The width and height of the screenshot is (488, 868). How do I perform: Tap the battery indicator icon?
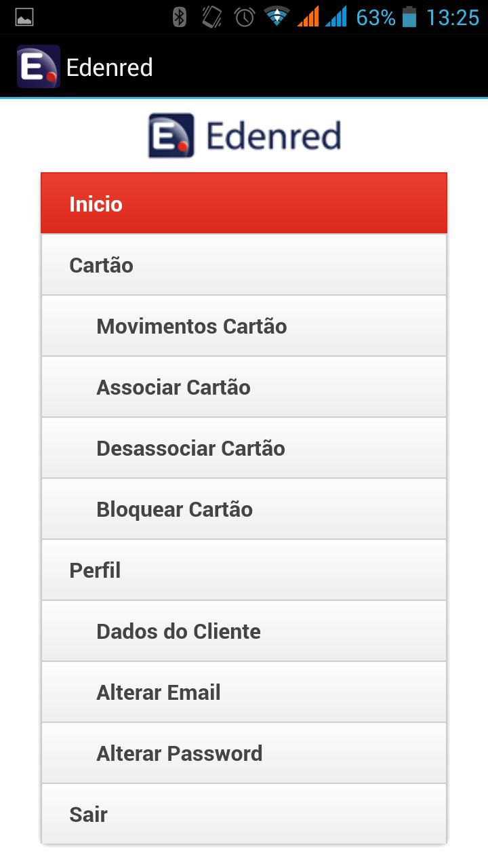[x=409, y=18]
